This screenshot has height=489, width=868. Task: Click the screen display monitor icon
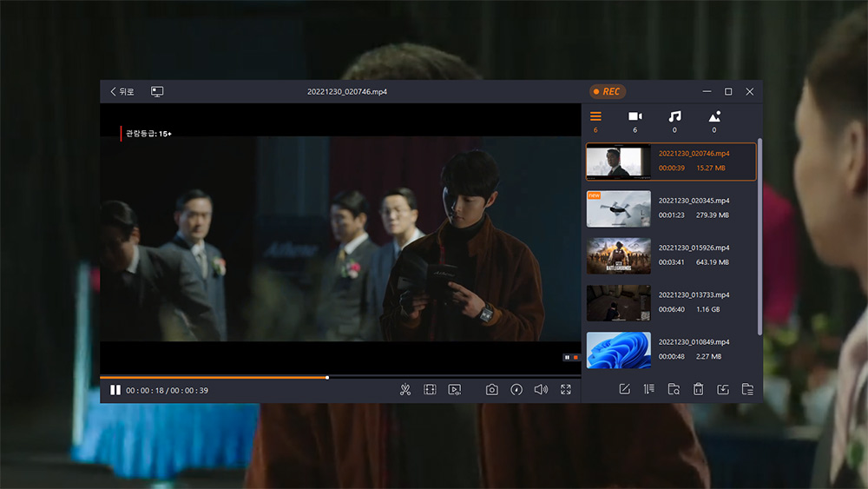pos(157,91)
